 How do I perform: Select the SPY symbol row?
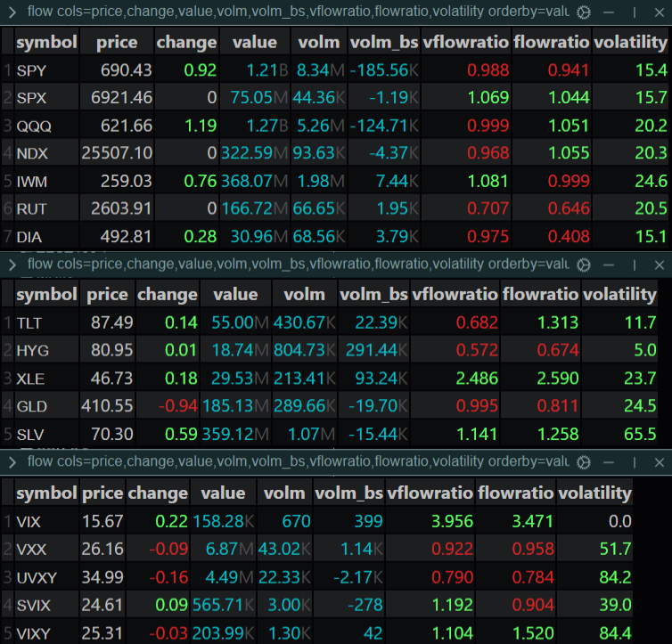coord(334,69)
